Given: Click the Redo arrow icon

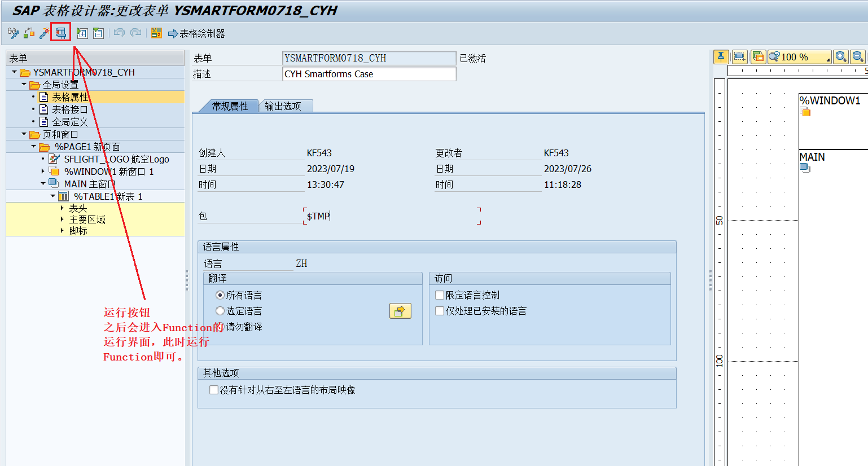Looking at the screenshot, I should (136, 33).
